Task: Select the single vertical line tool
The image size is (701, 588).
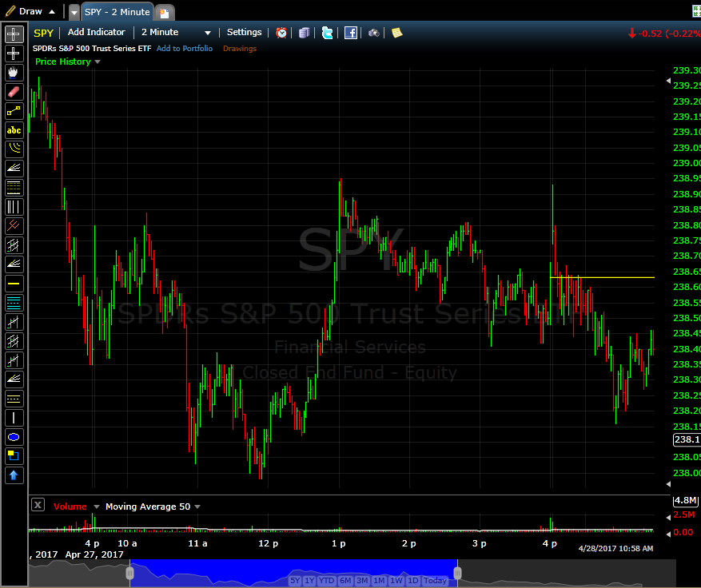Action: point(14,418)
